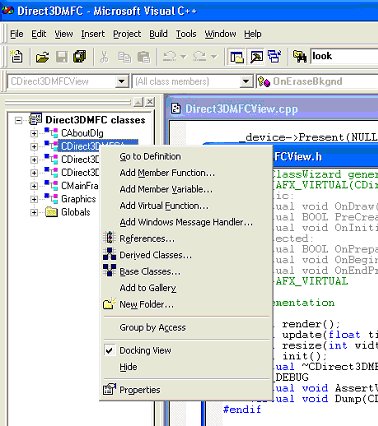
Task: Open the CDirect3DMFCView class dropdown
Action: pos(121,81)
